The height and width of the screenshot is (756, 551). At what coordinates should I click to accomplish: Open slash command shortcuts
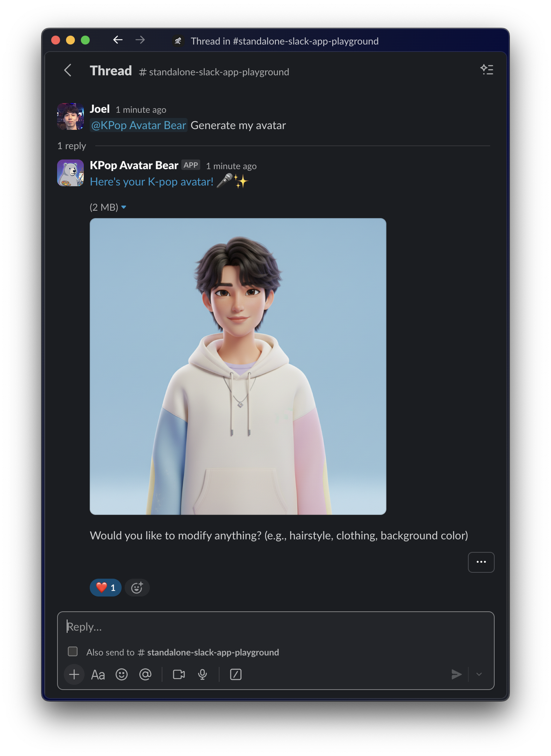pyautogui.click(x=236, y=674)
